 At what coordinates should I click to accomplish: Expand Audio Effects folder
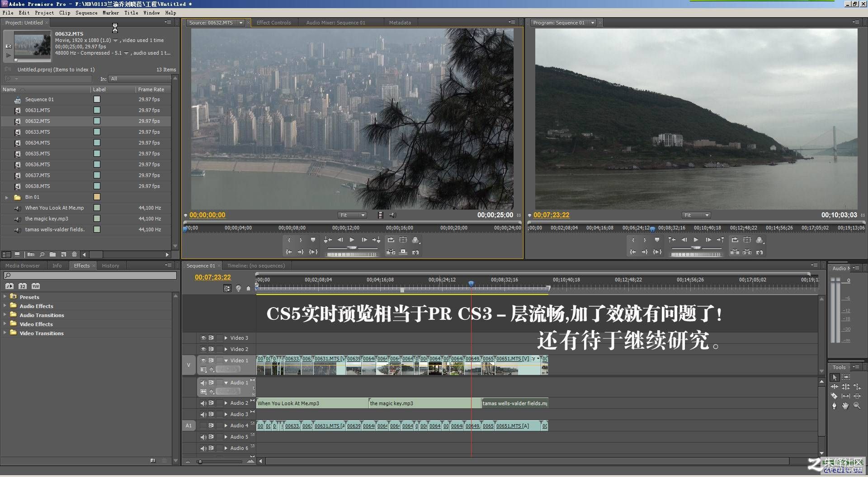[x=5, y=306]
